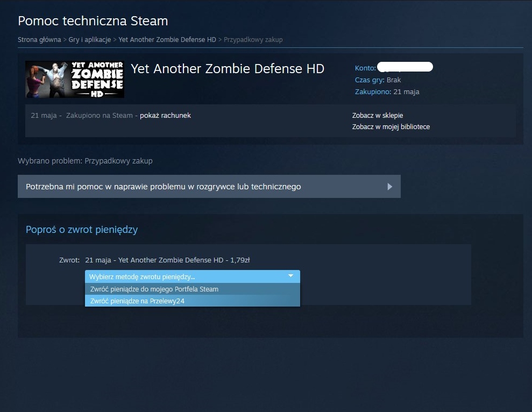Viewport: 532px width, 412px height.
Task: Click the 'Potrzebna mi pomoc w naprawie problemu' button
Action: coord(209,186)
